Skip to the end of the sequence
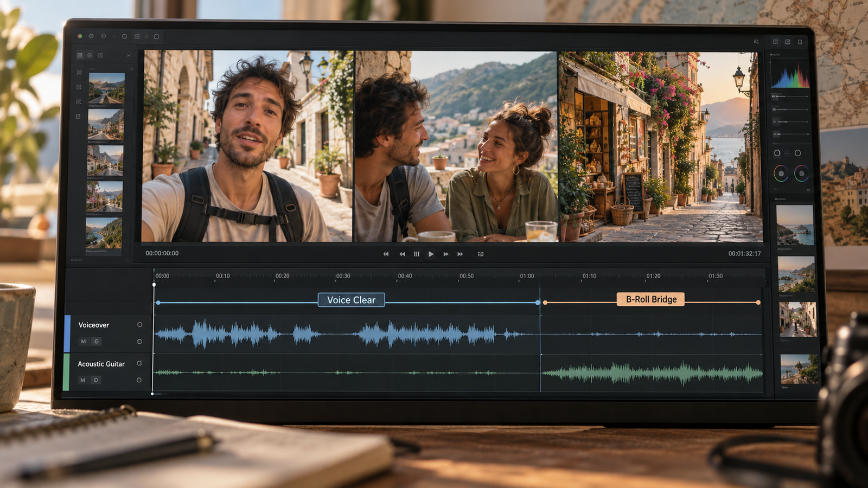Image resolution: width=868 pixels, height=488 pixels. click(460, 254)
